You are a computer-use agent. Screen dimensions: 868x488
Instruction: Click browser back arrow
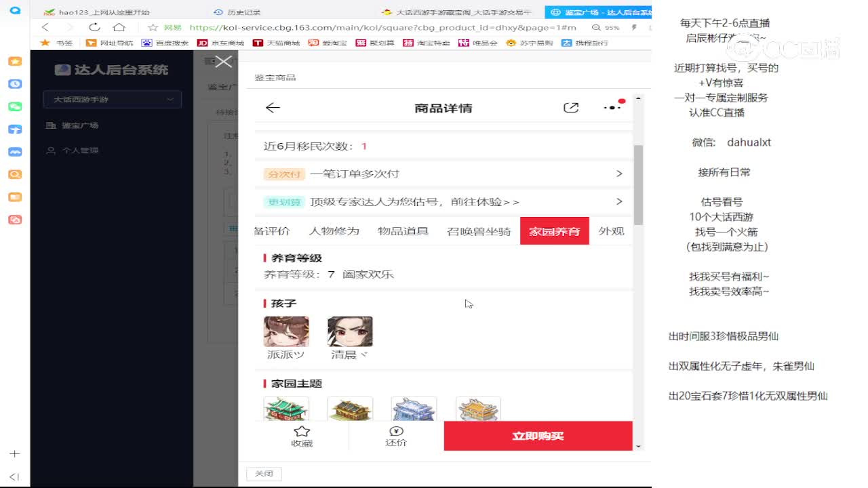click(x=45, y=27)
